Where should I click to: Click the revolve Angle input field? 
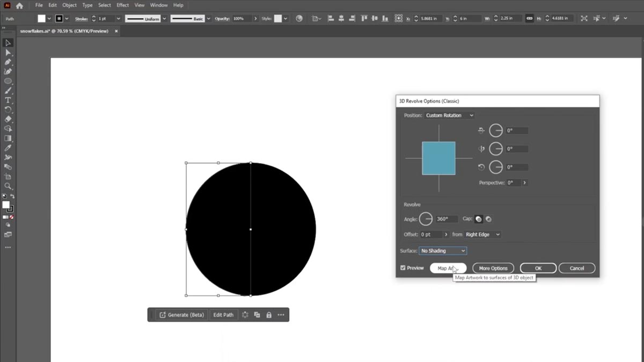tap(447, 219)
